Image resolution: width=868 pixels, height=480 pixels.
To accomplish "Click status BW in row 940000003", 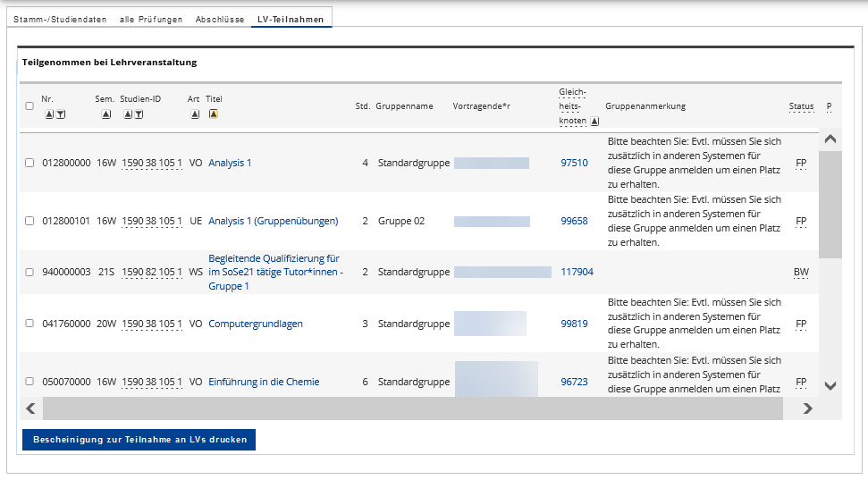I will 801,272.
